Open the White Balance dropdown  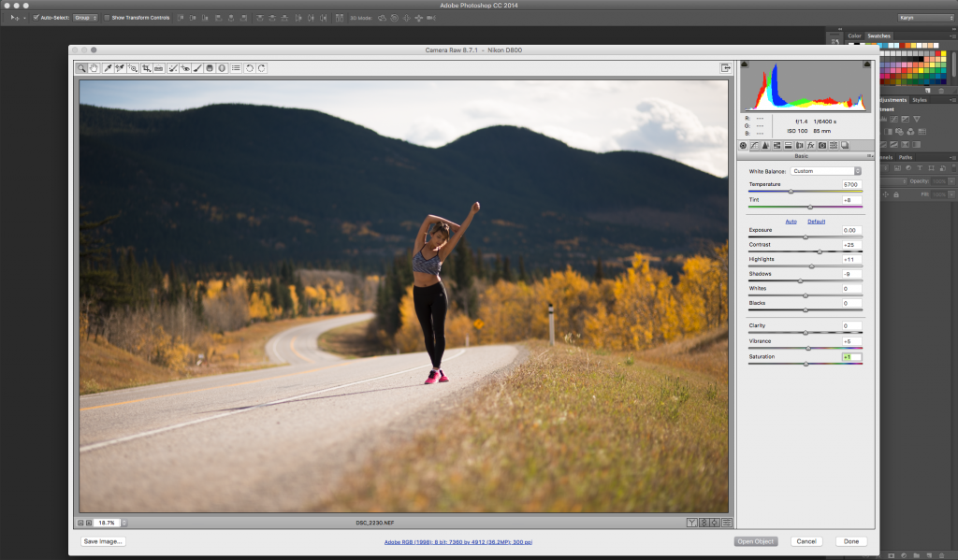[826, 171]
